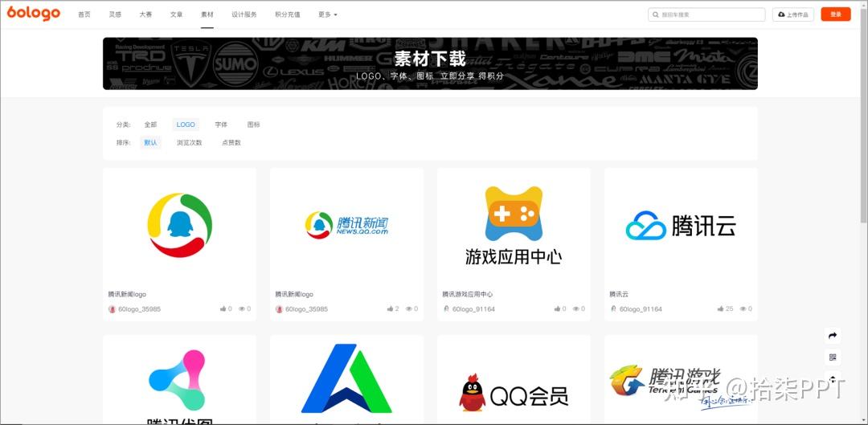Filter category by 全部

click(x=150, y=125)
